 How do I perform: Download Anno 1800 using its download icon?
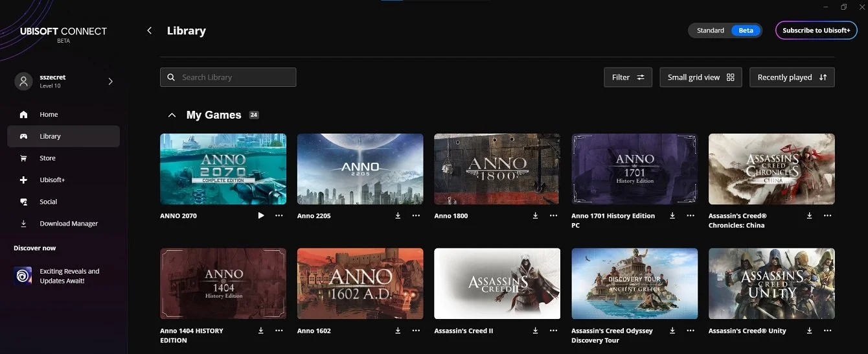pos(535,215)
